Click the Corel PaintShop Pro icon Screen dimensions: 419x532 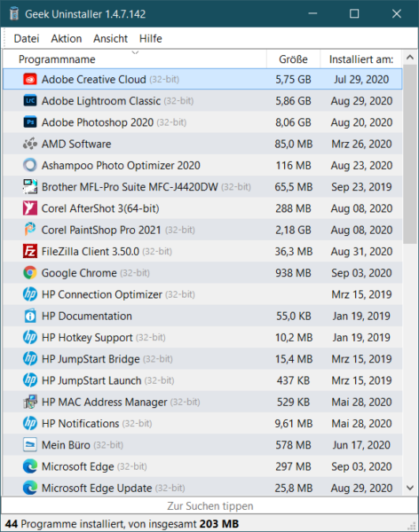(x=30, y=230)
